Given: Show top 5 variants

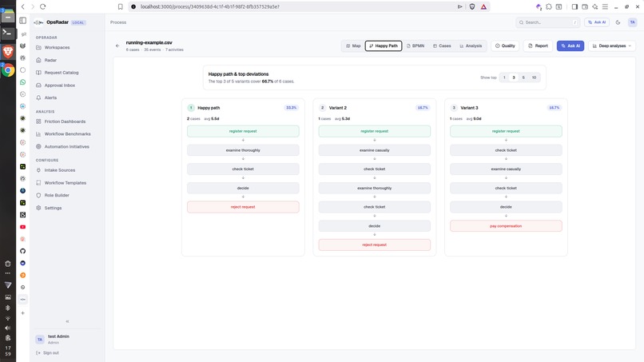Looking at the screenshot, I should click(523, 78).
